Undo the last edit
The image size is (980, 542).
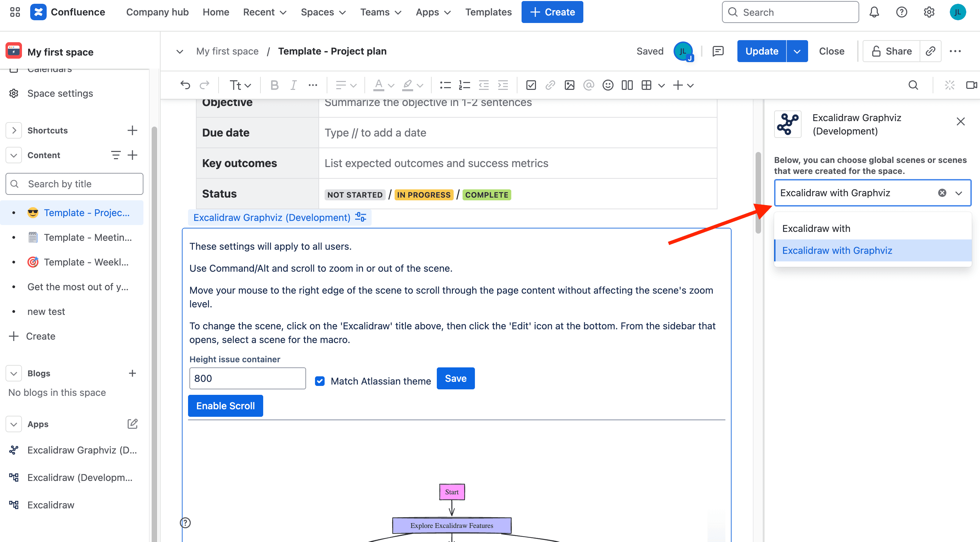(185, 85)
